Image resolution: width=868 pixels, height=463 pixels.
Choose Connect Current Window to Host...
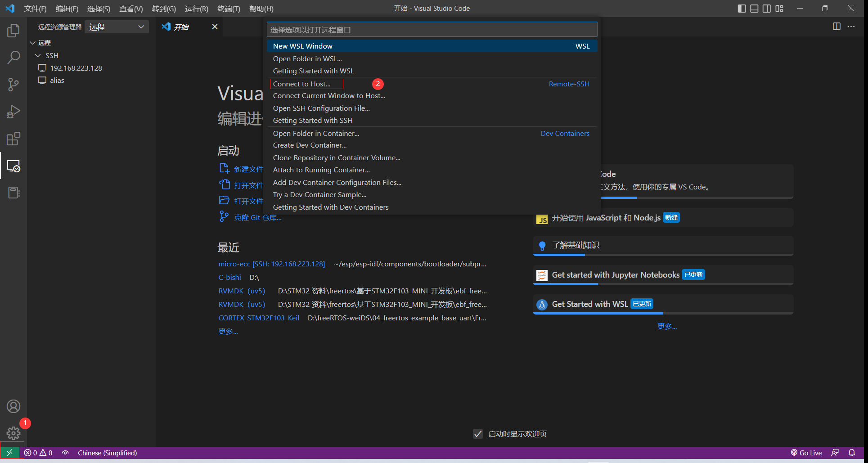tap(432, 95)
